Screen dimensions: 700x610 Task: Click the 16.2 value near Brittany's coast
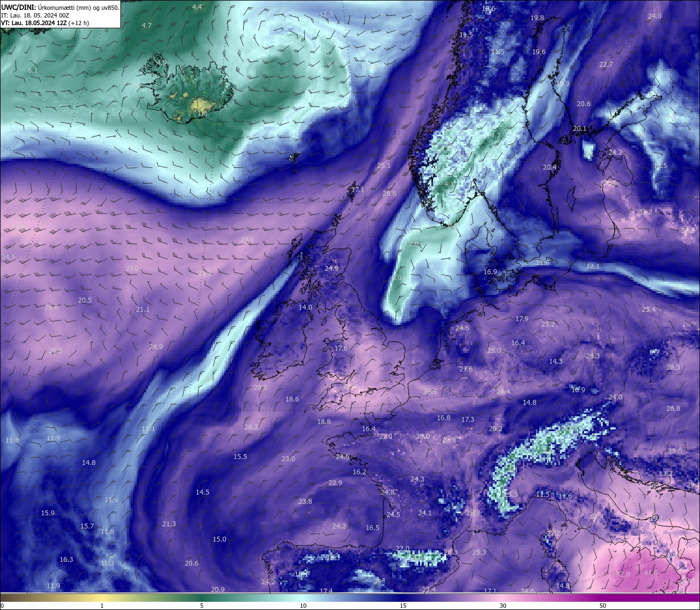click(x=359, y=472)
